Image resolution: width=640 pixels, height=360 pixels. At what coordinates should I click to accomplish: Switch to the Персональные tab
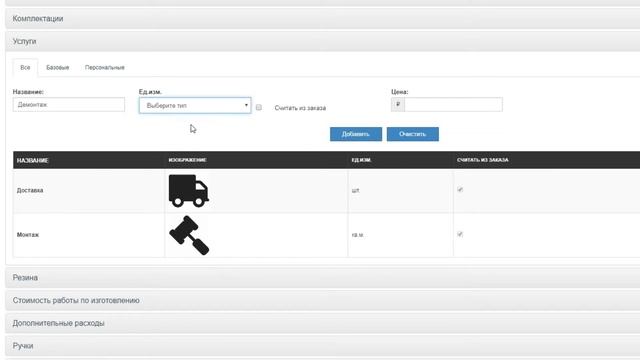[x=105, y=67]
